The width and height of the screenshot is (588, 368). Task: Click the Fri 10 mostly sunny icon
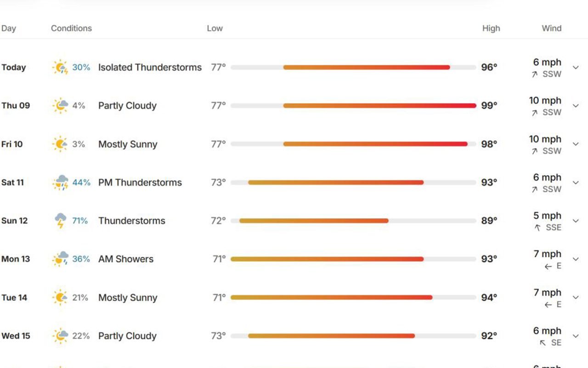pos(60,144)
